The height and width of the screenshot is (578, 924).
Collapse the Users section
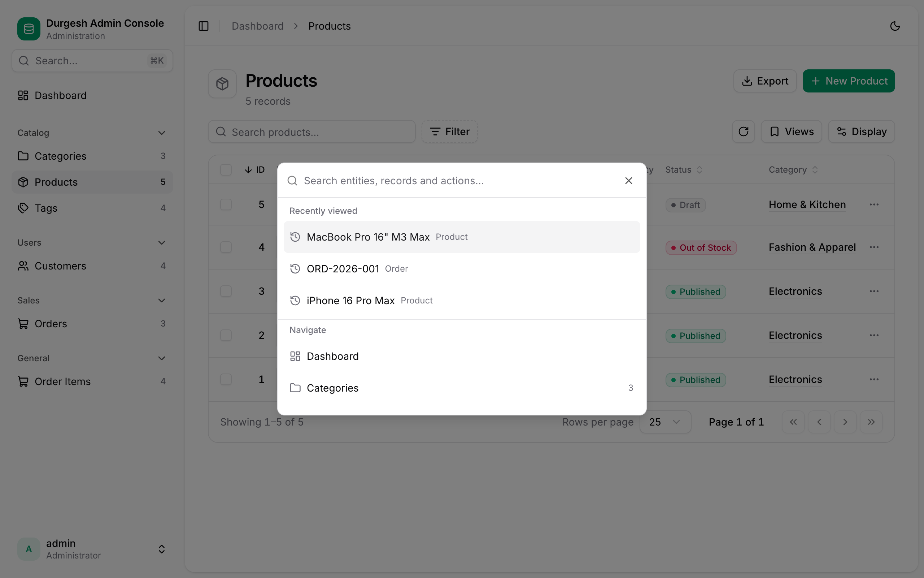point(161,243)
